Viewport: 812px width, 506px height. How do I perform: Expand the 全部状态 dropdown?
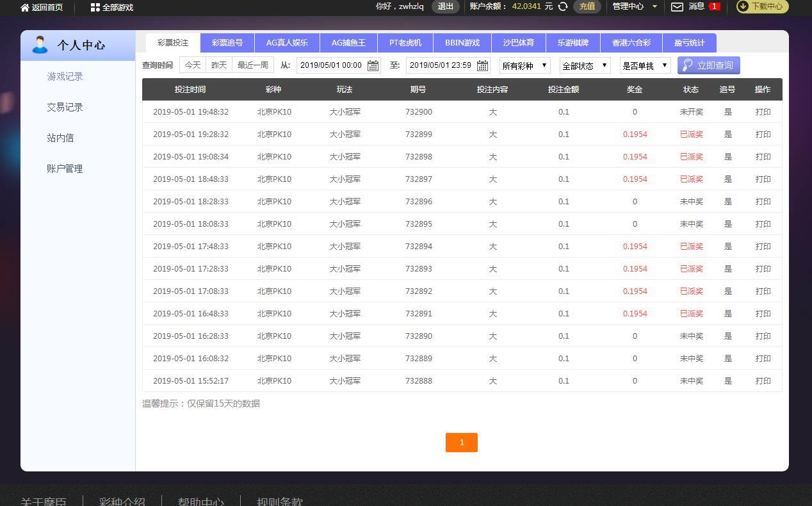(x=585, y=65)
